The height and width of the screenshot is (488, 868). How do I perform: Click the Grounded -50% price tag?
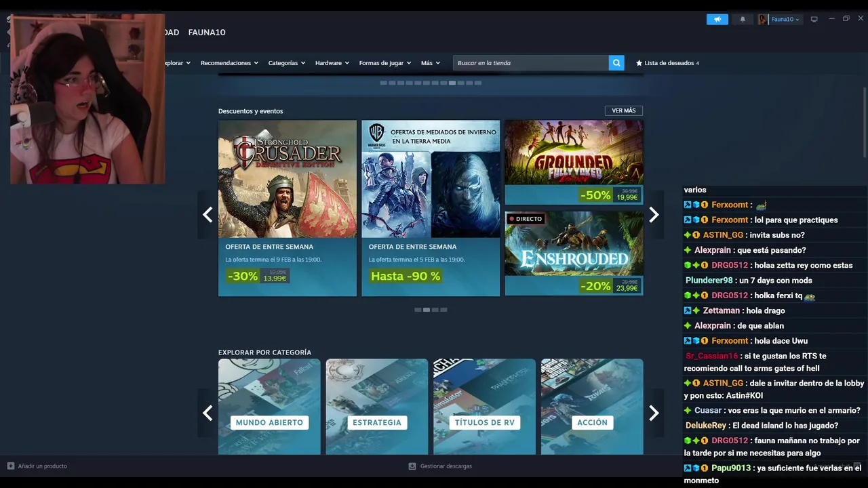[x=610, y=195]
